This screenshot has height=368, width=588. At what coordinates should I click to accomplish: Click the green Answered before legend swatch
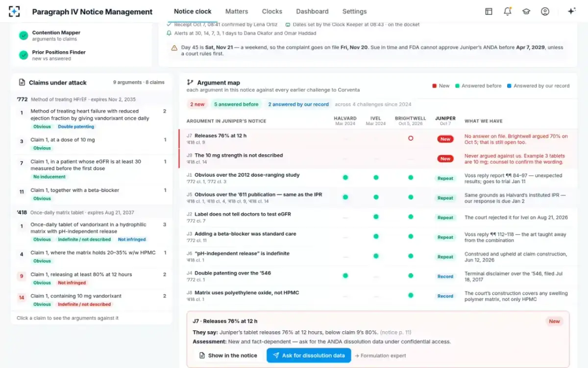coord(457,86)
